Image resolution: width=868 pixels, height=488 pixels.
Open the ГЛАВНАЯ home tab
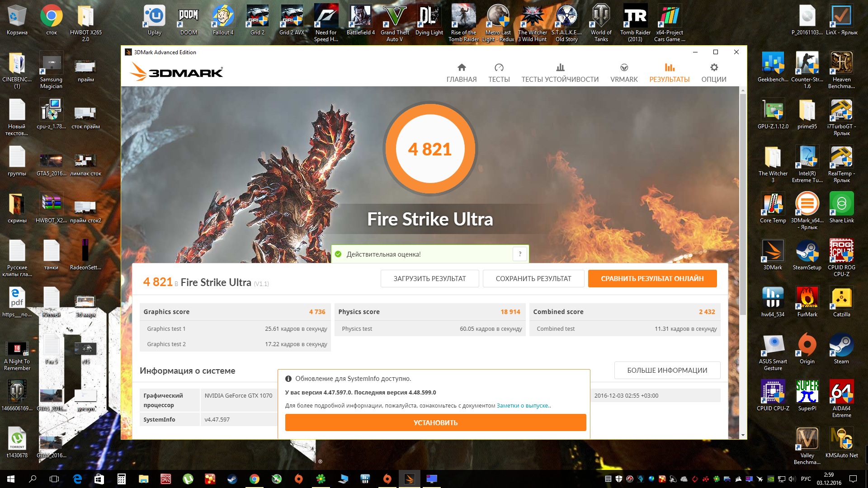point(461,73)
